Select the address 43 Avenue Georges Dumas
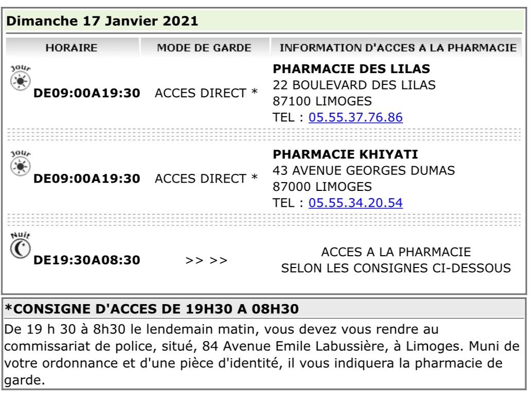532x407 pixels. tap(363, 170)
